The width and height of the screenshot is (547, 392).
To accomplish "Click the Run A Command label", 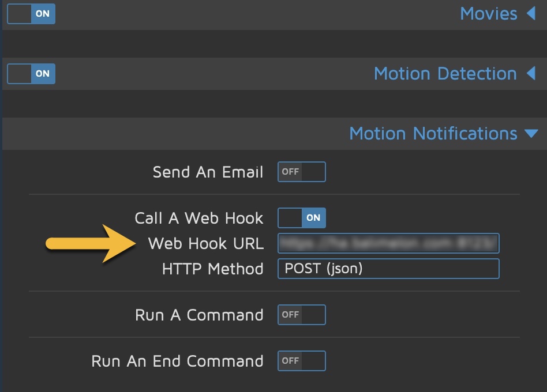I will [x=198, y=315].
